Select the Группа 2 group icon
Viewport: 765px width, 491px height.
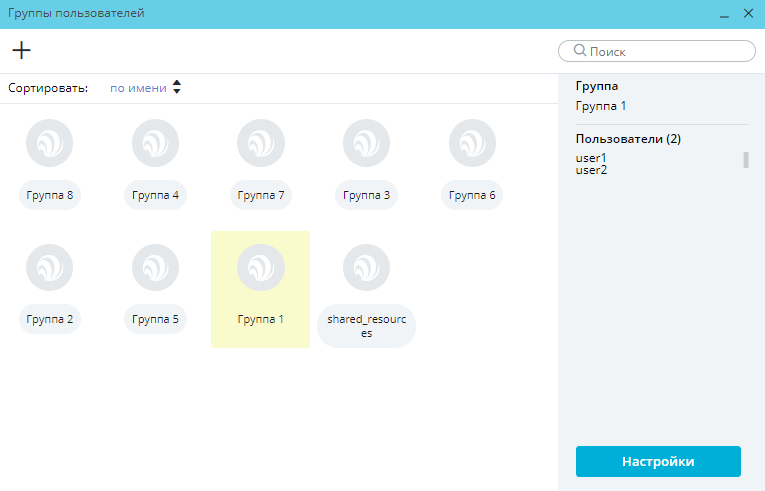point(50,268)
